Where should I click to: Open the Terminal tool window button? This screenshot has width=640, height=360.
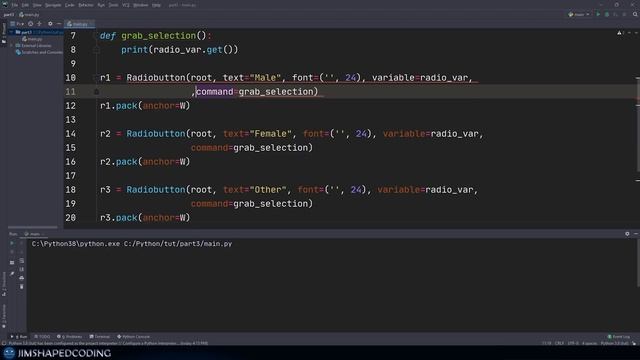100,337
